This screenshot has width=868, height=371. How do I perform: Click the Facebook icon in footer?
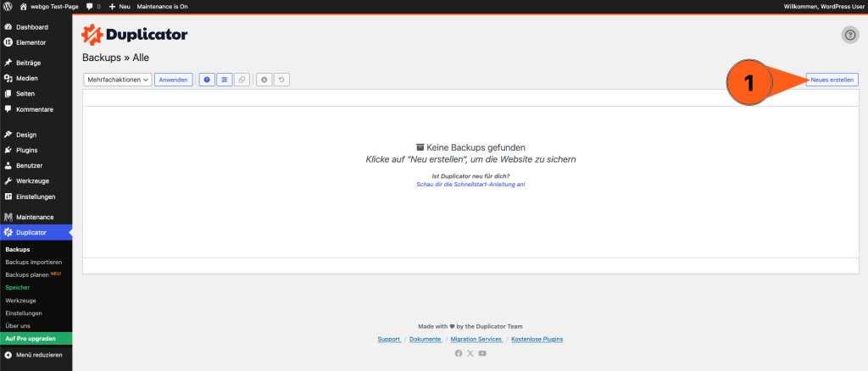459,353
